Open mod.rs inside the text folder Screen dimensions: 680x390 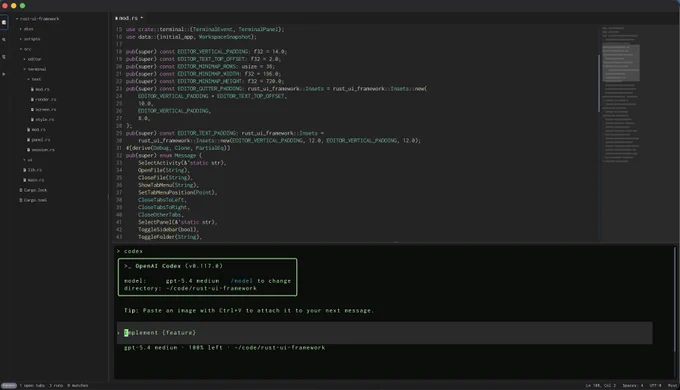[x=42, y=89]
